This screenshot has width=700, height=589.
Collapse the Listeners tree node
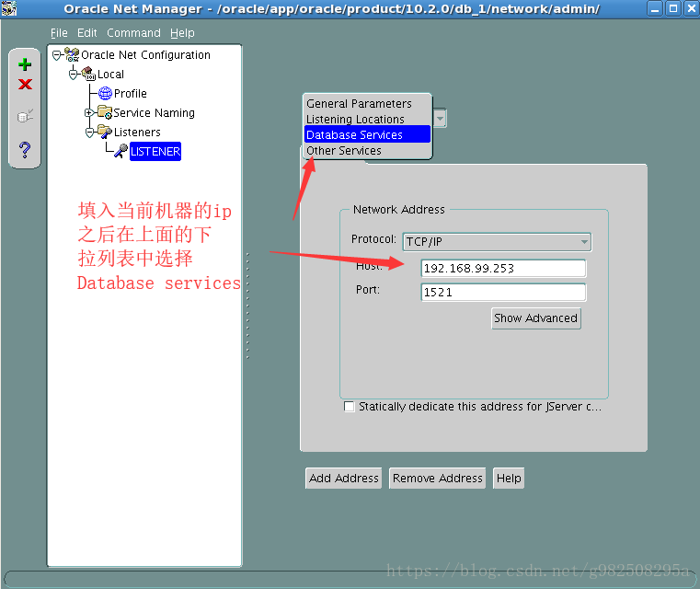point(90,132)
